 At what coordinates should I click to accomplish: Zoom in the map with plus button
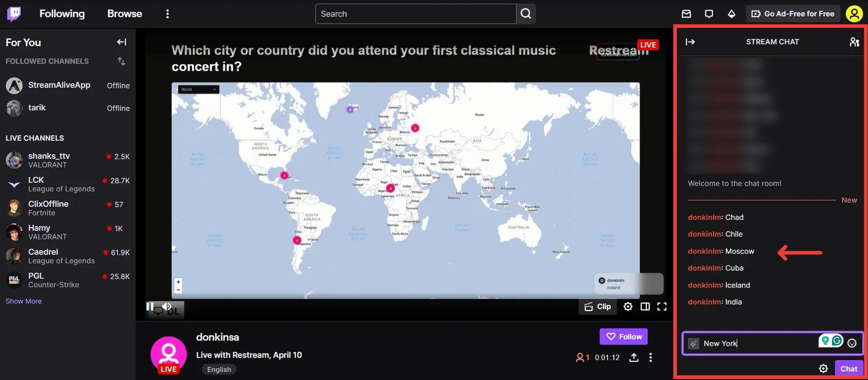[x=178, y=282]
